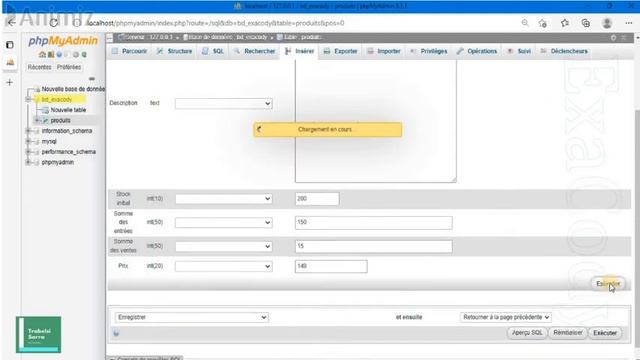Expand the phpmyadmin database node
Screen dimensions: 640x360
(x=28, y=162)
